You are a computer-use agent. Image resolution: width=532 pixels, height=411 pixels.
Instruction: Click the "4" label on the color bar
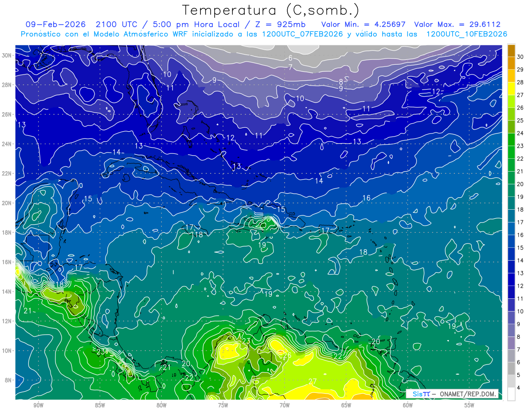tap(519, 388)
